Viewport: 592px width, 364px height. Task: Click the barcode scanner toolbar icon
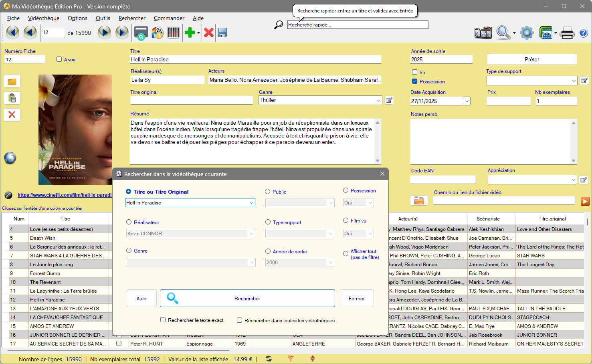pos(173,32)
